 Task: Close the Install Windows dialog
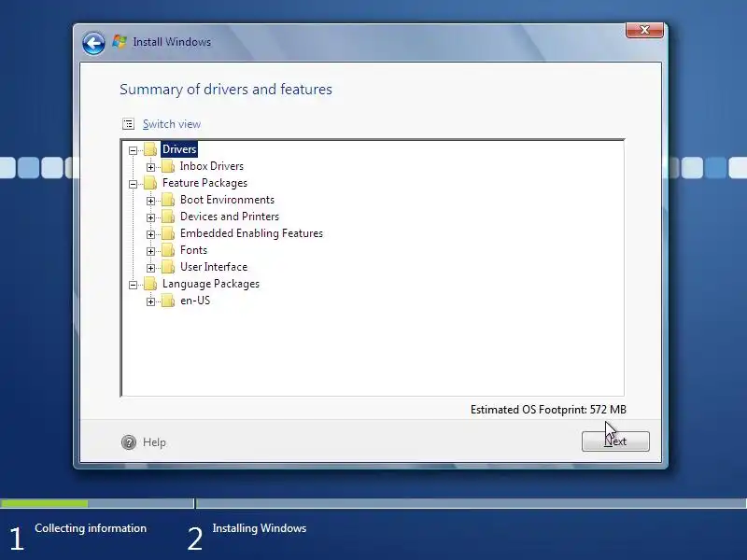pos(644,30)
